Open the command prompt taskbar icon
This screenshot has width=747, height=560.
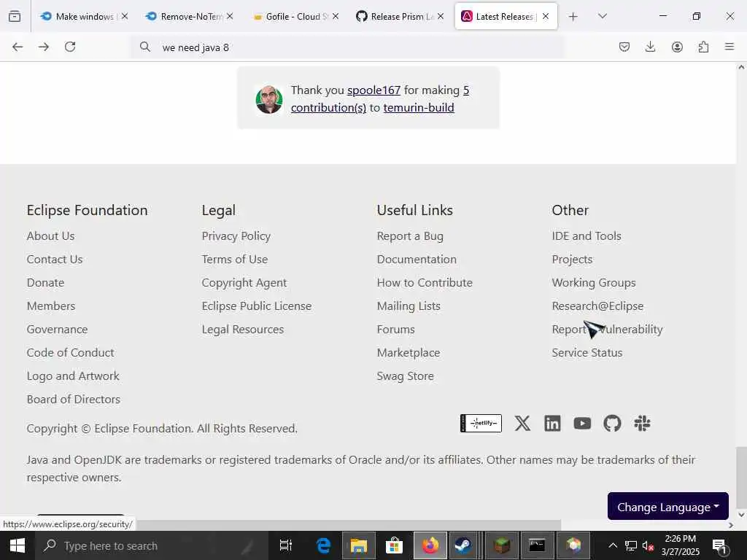tap(537, 545)
